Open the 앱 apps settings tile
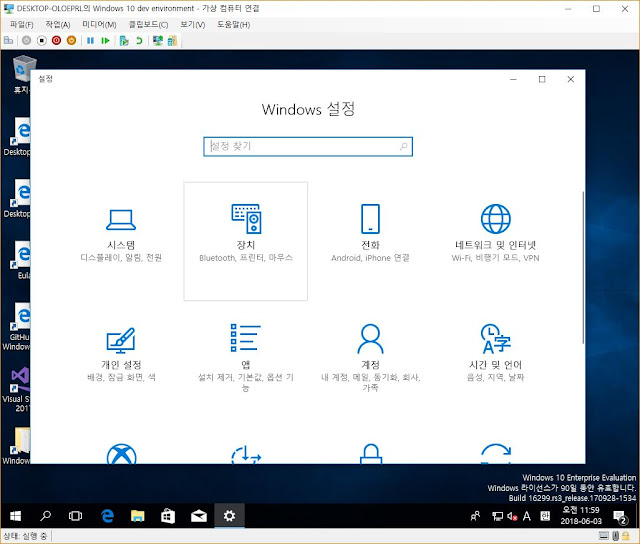The width and height of the screenshot is (640, 544). pyautogui.click(x=246, y=361)
